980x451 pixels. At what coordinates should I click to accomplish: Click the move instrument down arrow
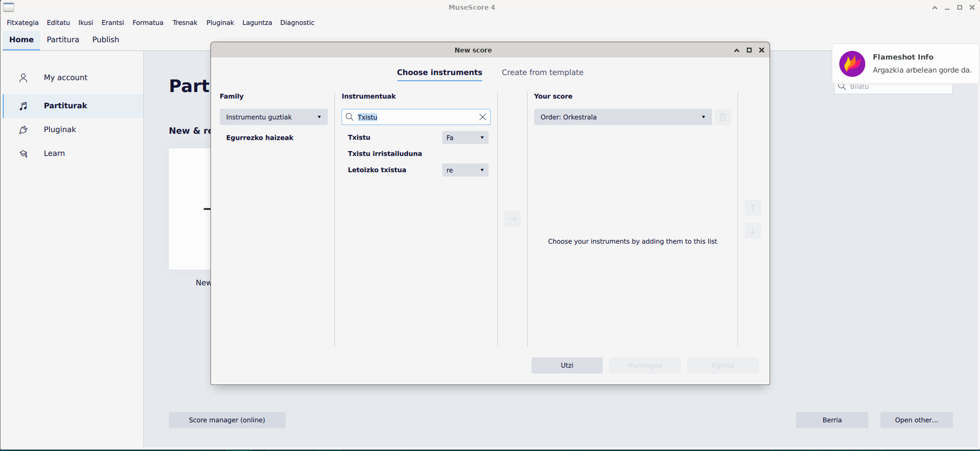[x=753, y=231]
